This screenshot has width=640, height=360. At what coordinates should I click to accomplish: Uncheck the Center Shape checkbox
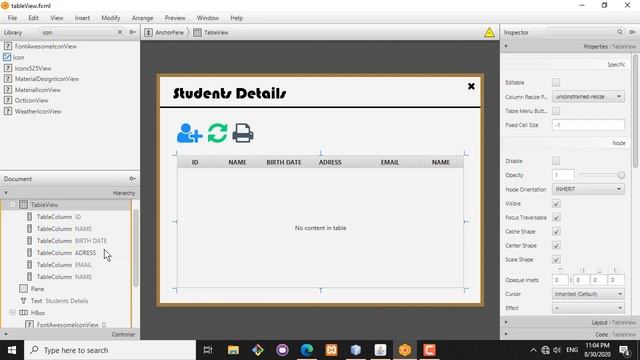point(556,246)
